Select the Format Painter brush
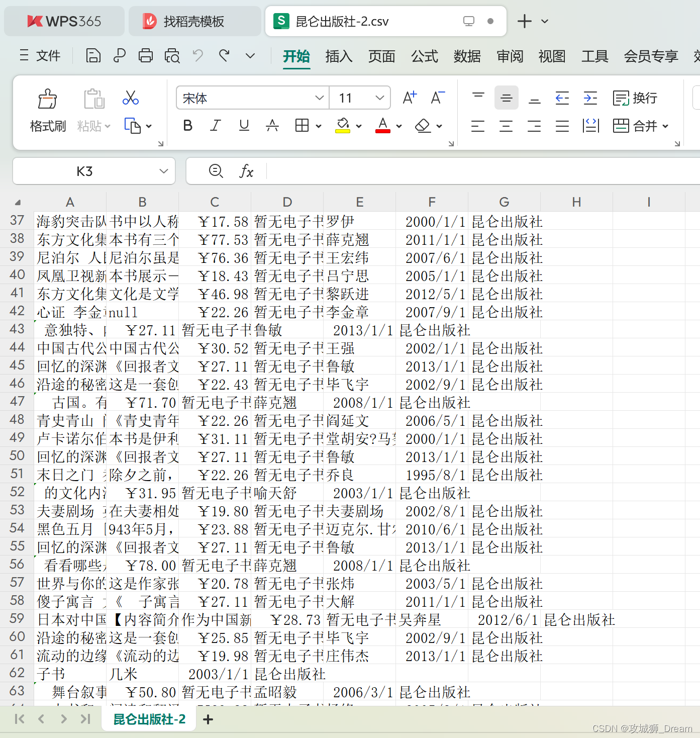 tap(48, 99)
